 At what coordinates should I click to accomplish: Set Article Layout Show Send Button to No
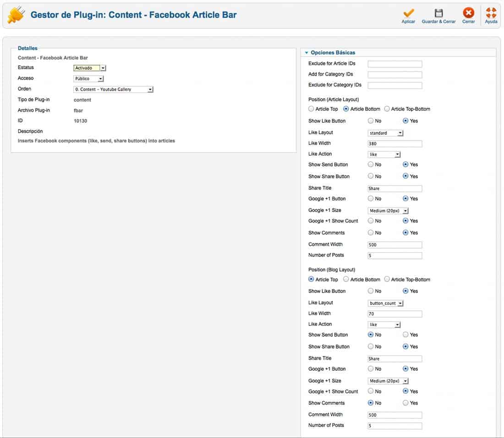pos(371,164)
